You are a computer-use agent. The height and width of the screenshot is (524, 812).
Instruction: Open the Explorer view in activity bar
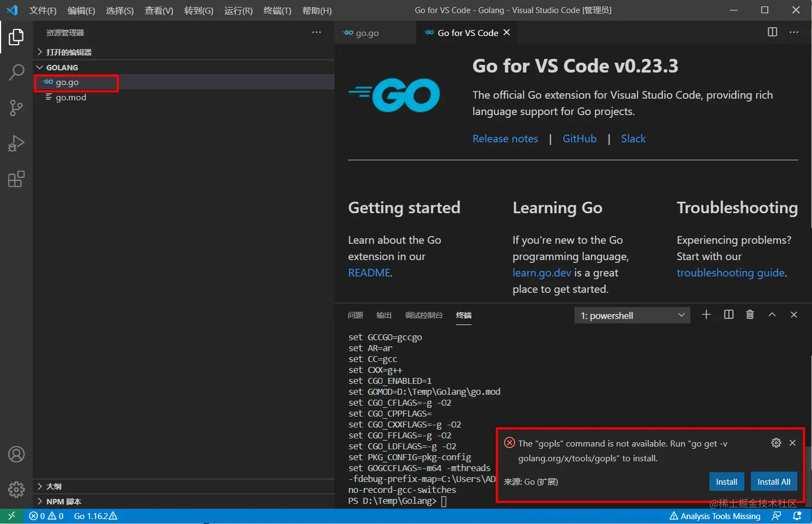point(16,37)
